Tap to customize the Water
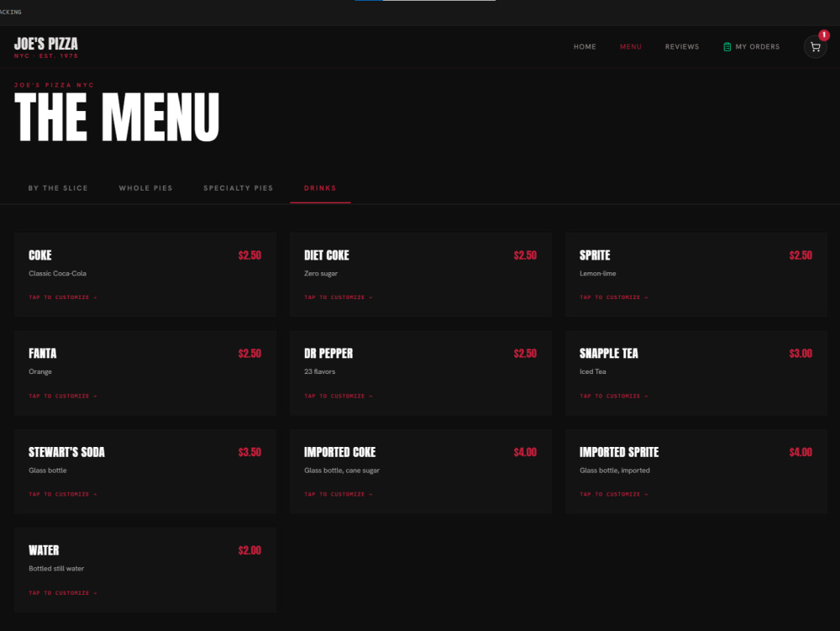This screenshot has height=631, width=840. 63,592
